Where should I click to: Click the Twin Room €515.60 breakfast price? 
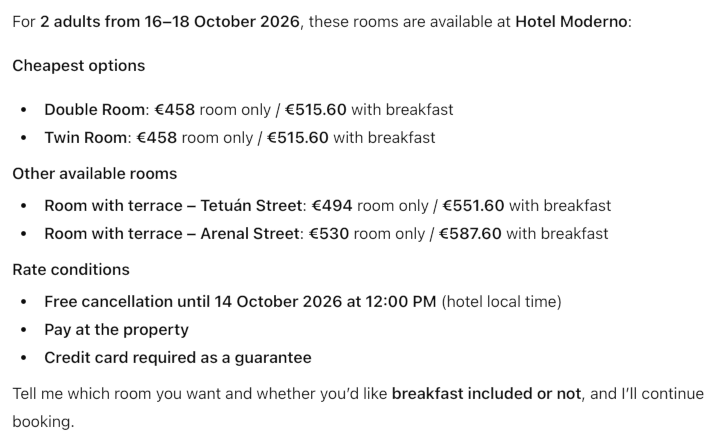(297, 138)
